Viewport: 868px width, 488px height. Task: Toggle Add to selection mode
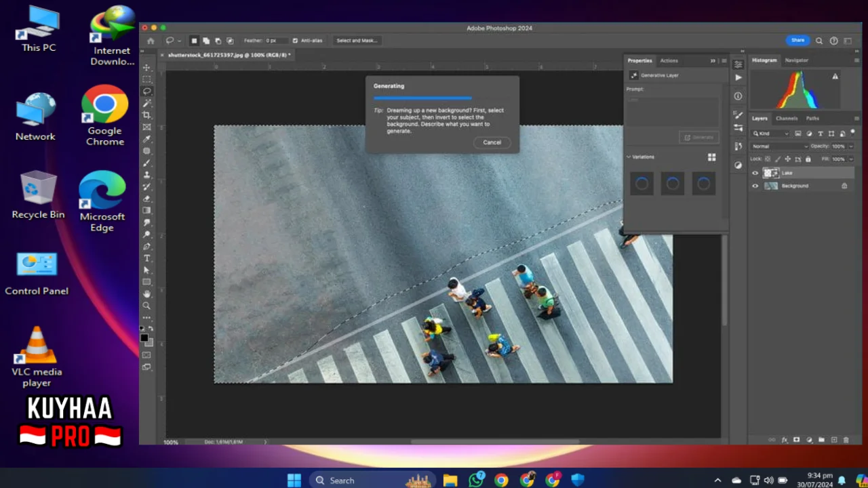[x=206, y=41]
